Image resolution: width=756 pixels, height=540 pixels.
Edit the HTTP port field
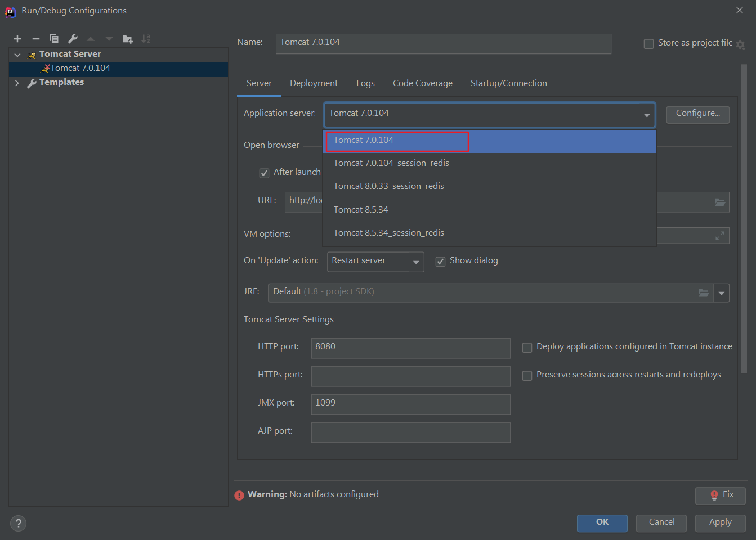tap(410, 348)
